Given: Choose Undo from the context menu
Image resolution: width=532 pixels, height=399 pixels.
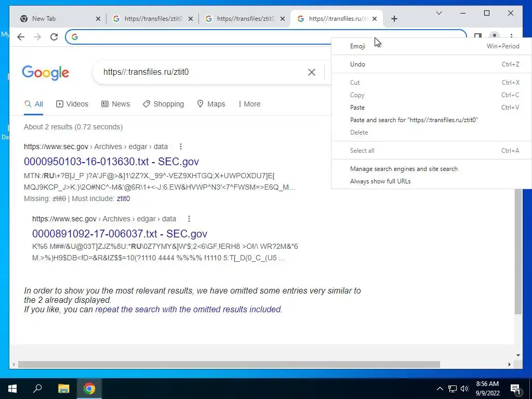Looking at the screenshot, I should 432,64.
